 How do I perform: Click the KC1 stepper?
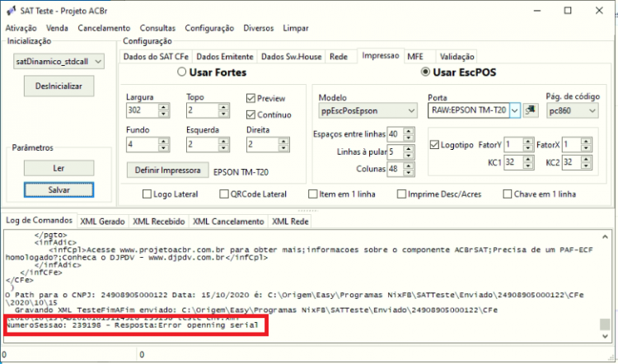click(x=528, y=162)
